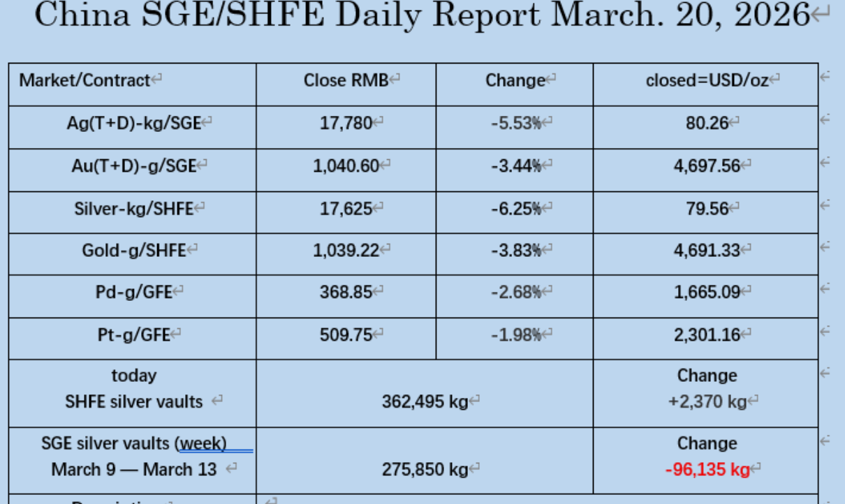Click the Change column header cell
845x504 pixels.
(515, 80)
